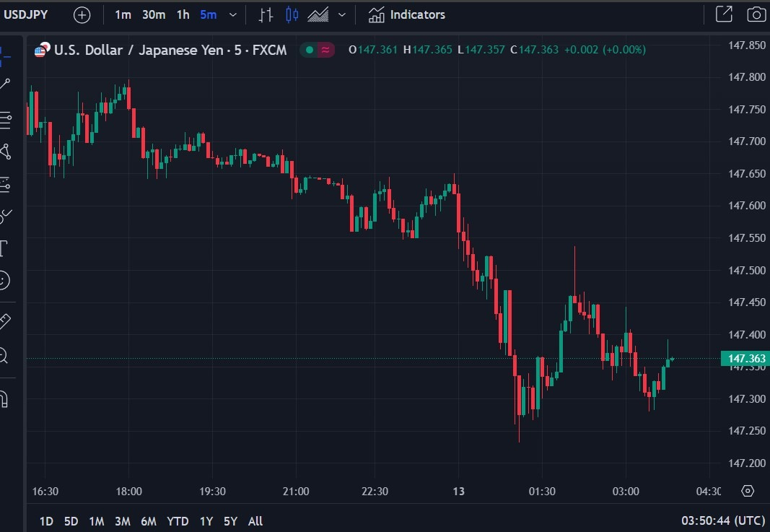This screenshot has width=770, height=532.
Task: Click the 13 date label on time axis
Action: click(x=458, y=492)
